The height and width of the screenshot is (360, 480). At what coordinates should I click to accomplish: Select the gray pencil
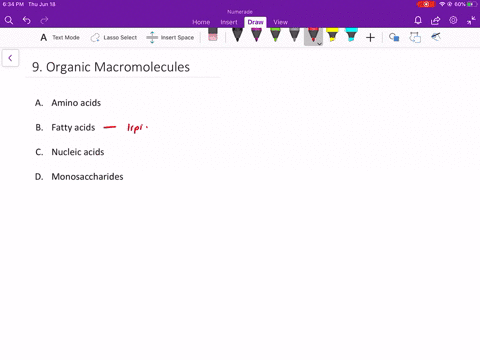pyautogui.click(x=294, y=35)
